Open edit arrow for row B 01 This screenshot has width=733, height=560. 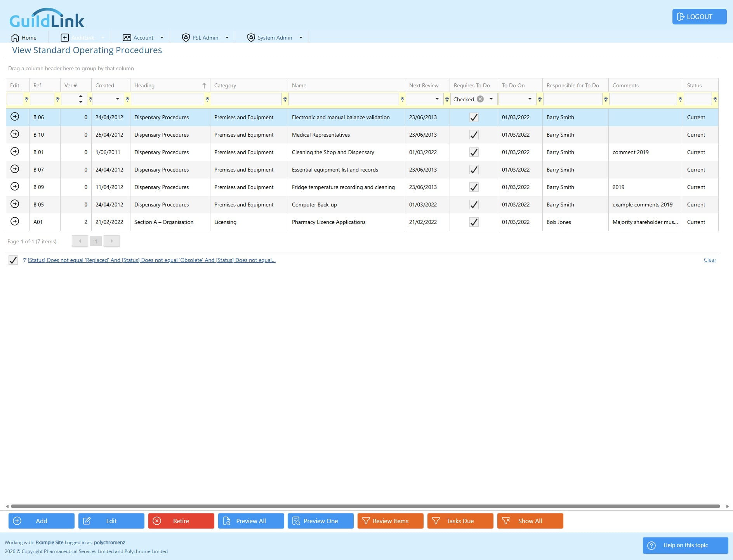tap(15, 151)
